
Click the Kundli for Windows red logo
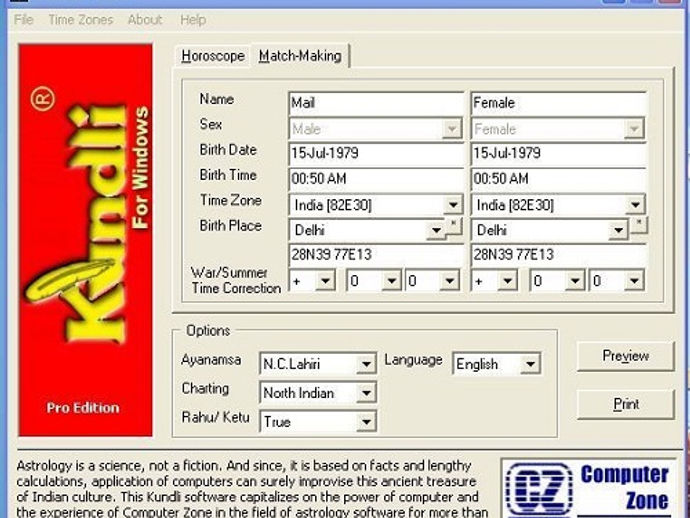85,240
